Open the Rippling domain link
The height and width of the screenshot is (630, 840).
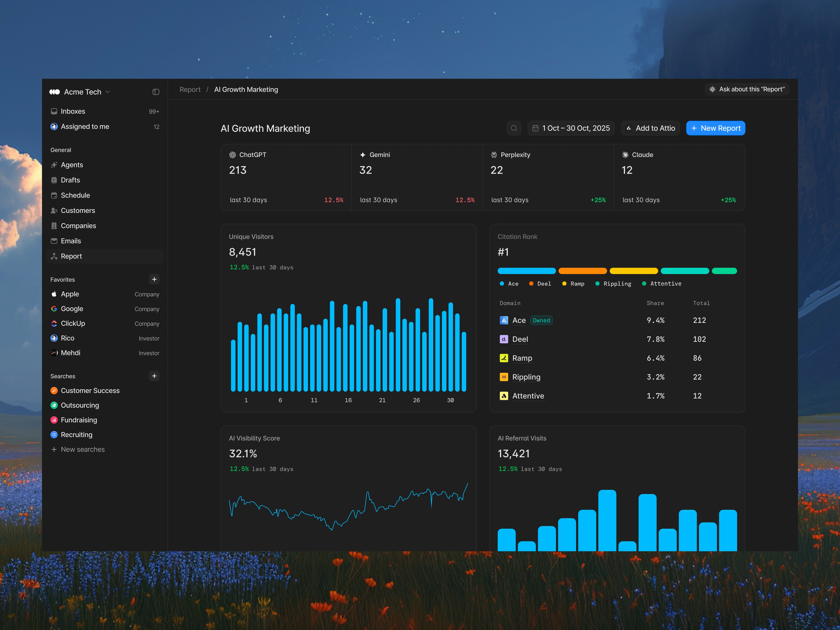point(526,377)
